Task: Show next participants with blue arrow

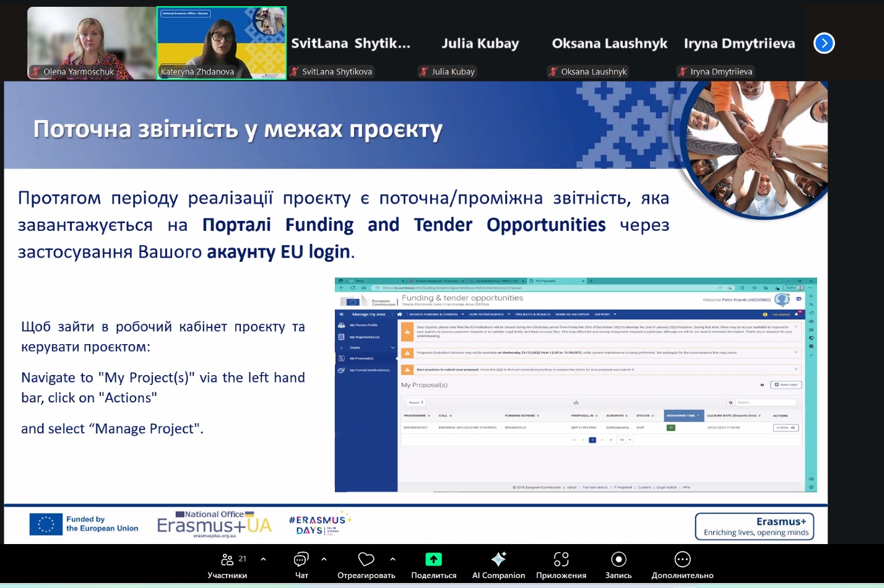Action: point(823,43)
